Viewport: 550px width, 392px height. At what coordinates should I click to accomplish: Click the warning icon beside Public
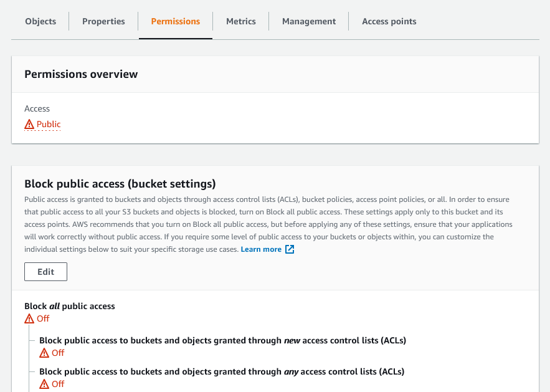(x=29, y=125)
